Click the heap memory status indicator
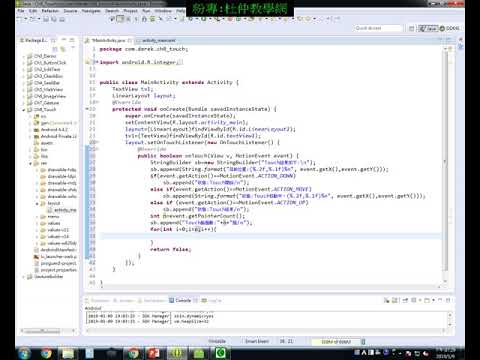This screenshot has height=360, width=480. [336, 342]
